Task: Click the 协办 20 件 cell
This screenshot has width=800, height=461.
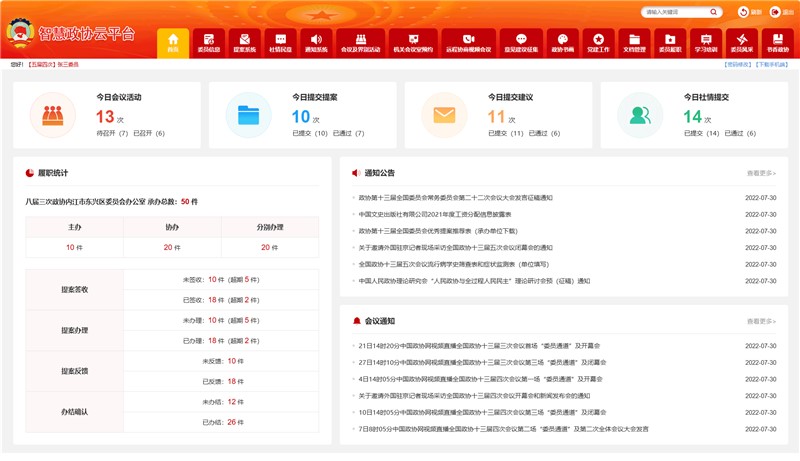Action: 172,247
